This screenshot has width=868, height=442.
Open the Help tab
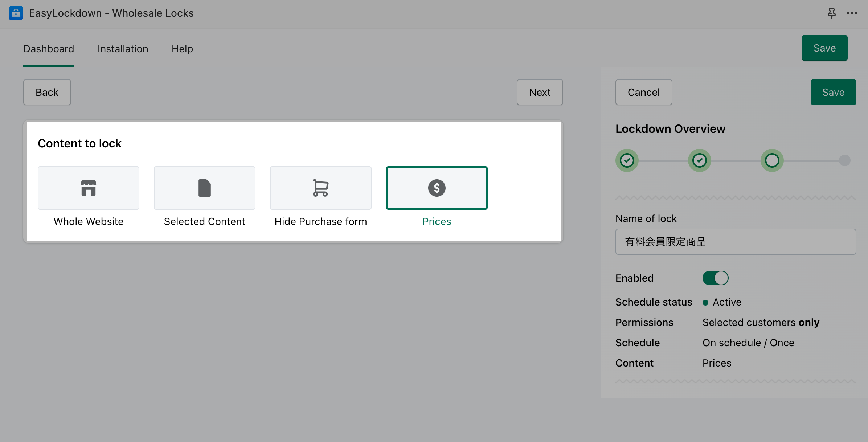point(182,49)
